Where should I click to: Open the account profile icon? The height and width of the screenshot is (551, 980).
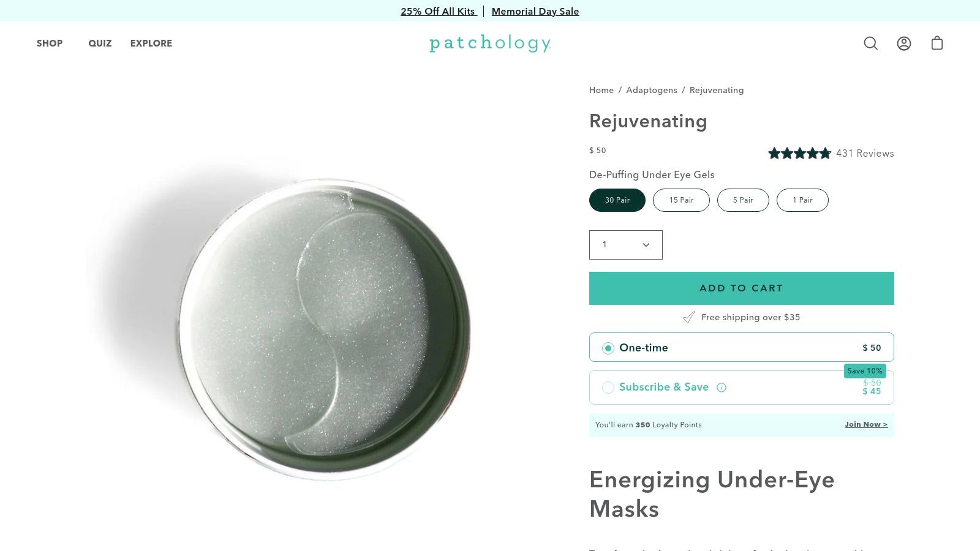coord(904,43)
